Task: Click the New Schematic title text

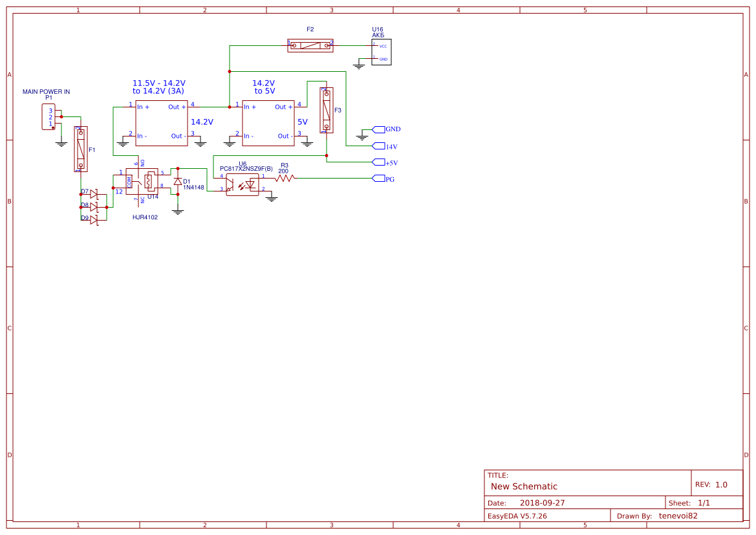Action: [523, 486]
